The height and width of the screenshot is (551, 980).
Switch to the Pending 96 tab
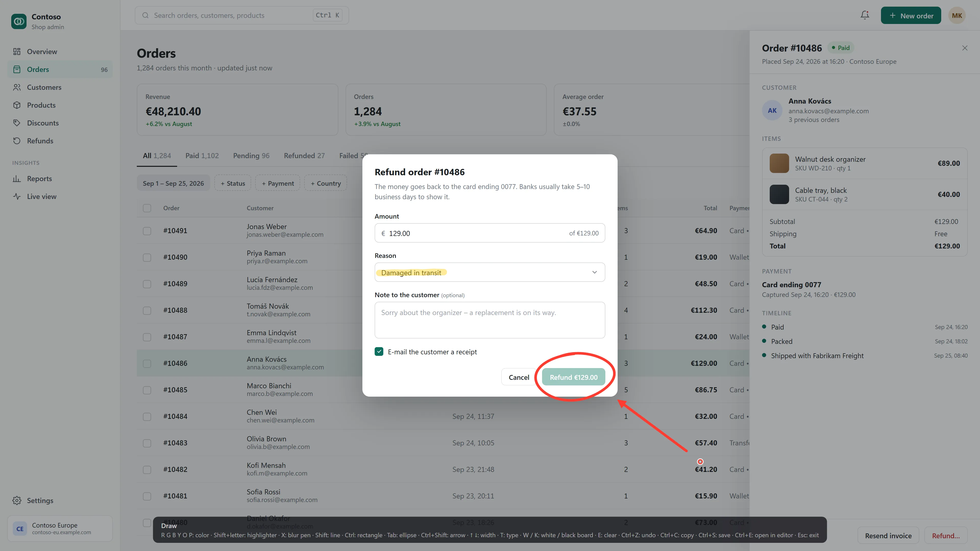click(251, 156)
